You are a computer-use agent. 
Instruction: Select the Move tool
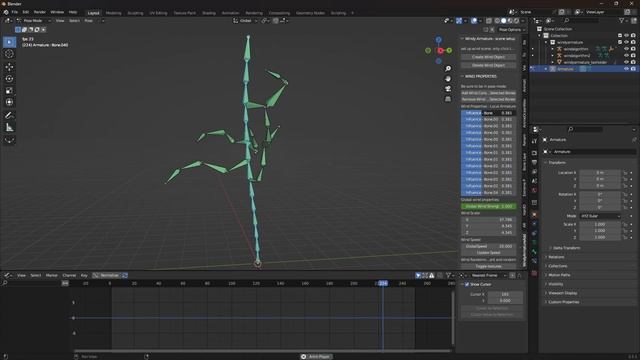pyautogui.click(x=9, y=67)
